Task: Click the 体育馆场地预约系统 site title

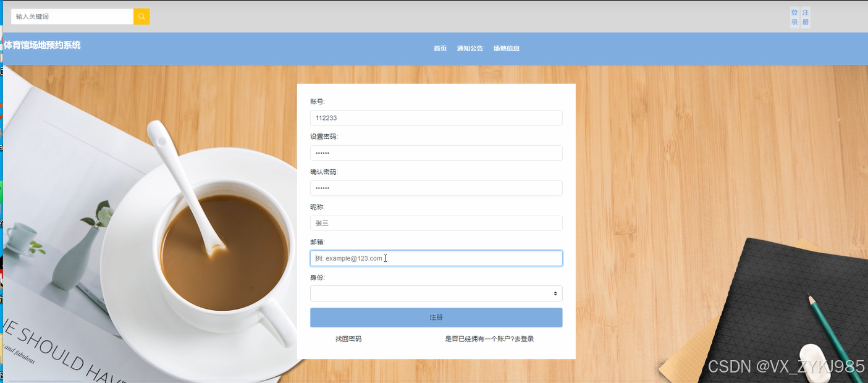Action: [x=42, y=45]
